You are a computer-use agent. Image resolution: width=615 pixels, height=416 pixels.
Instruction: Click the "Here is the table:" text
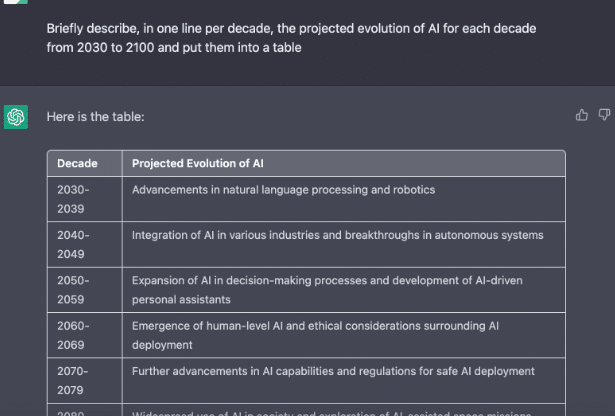95,117
